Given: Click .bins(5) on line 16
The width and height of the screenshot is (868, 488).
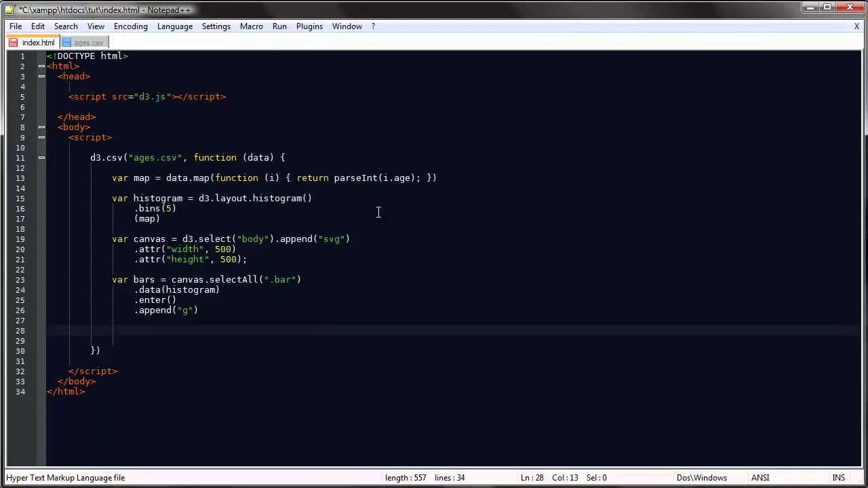Looking at the screenshot, I should [x=155, y=208].
